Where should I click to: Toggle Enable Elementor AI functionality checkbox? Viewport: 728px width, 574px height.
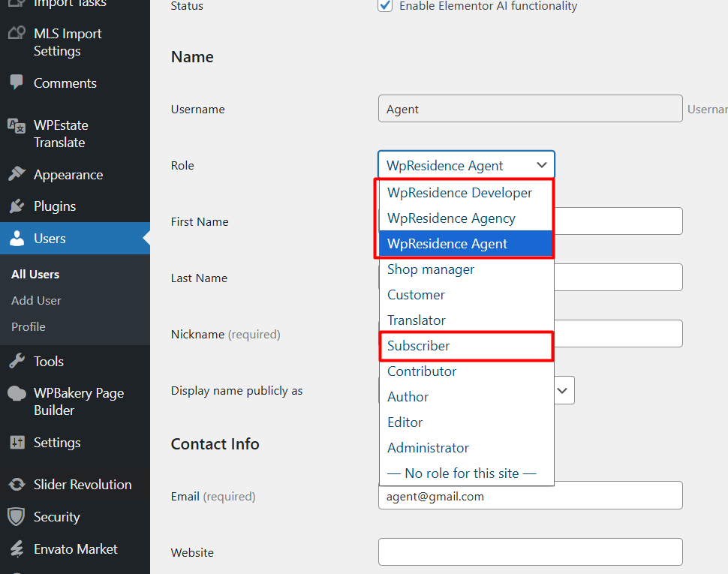click(385, 5)
